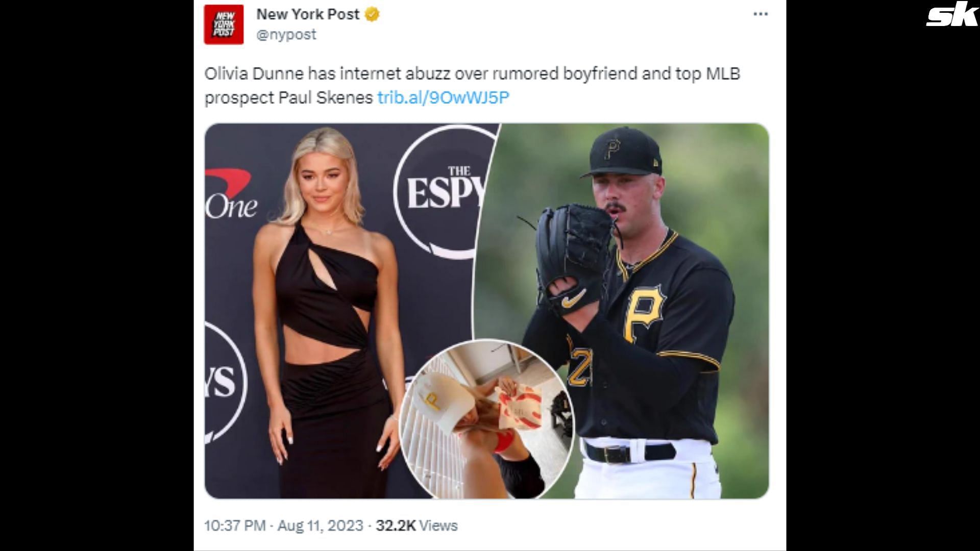Screen dimensions: 980x551
Task: Click the Nike swoosh on the glove
Action: [x=573, y=298]
